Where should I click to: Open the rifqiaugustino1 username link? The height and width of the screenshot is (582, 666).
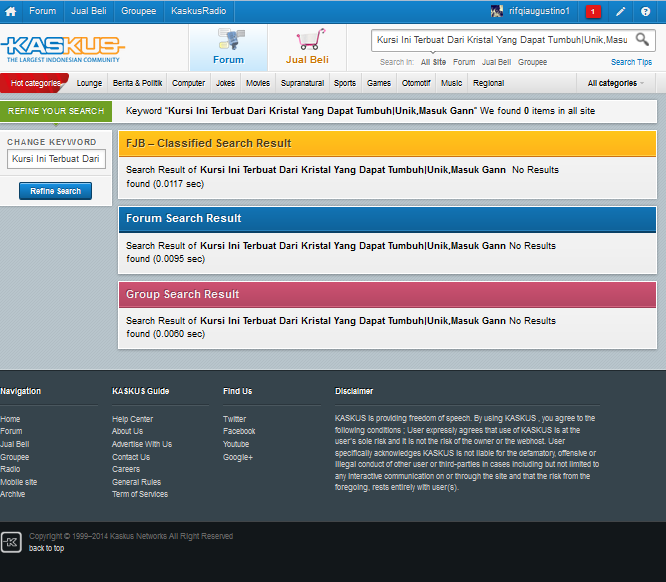coord(539,11)
